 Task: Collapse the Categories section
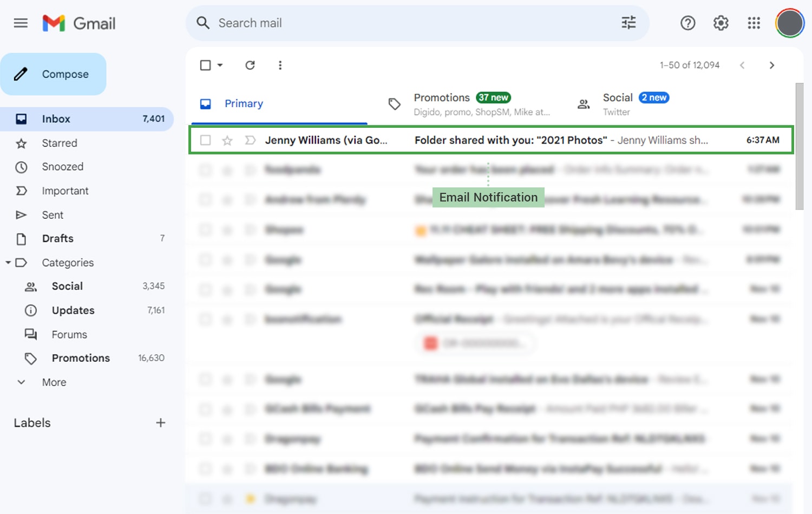pos(8,262)
